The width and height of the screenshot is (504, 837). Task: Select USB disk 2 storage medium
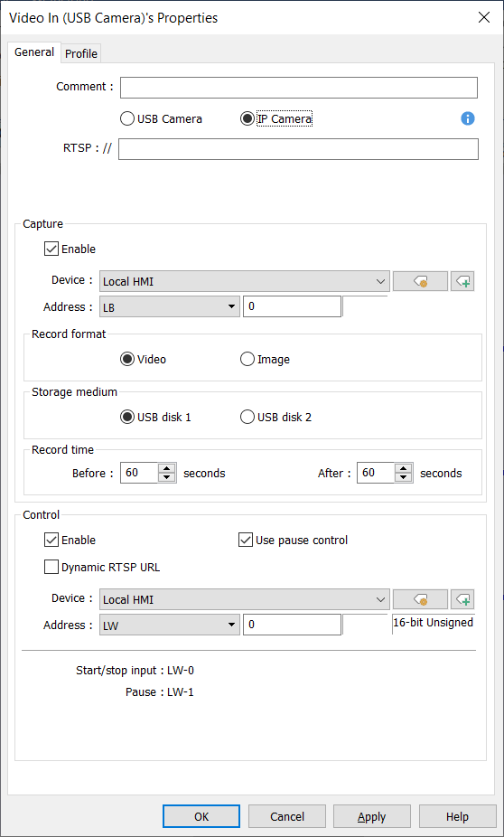247,417
